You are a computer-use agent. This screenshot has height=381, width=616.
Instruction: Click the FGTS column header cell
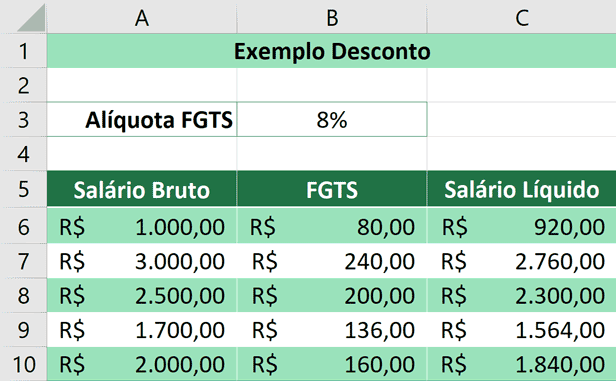click(332, 189)
